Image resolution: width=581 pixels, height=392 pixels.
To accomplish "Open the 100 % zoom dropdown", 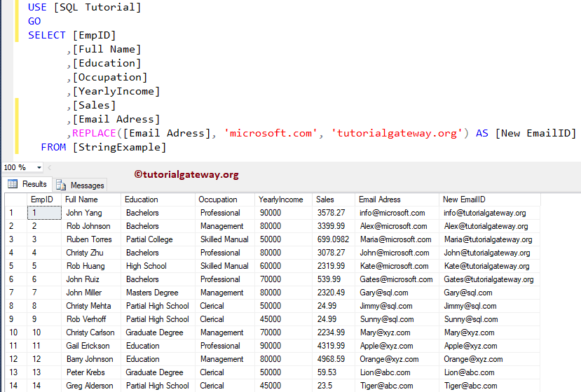I will tap(39, 168).
